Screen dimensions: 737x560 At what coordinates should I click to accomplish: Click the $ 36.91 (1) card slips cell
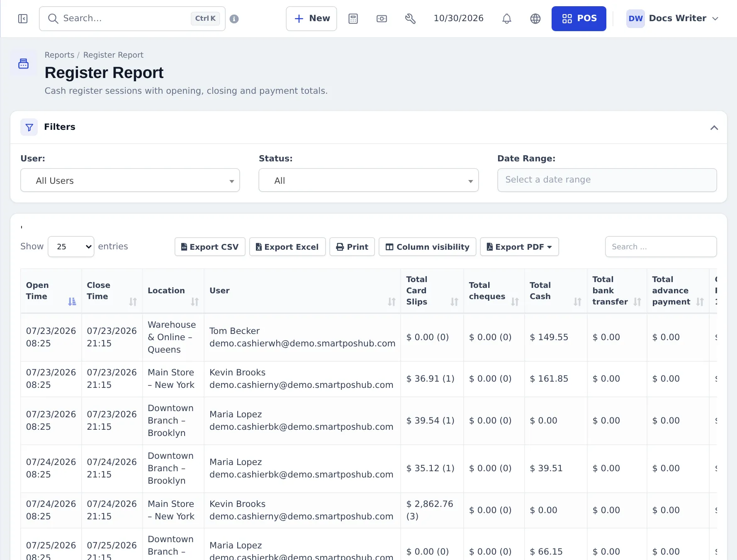point(432,379)
